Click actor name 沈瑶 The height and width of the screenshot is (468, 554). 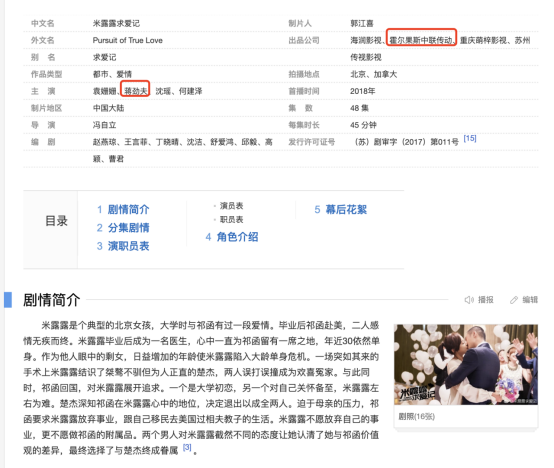point(163,91)
